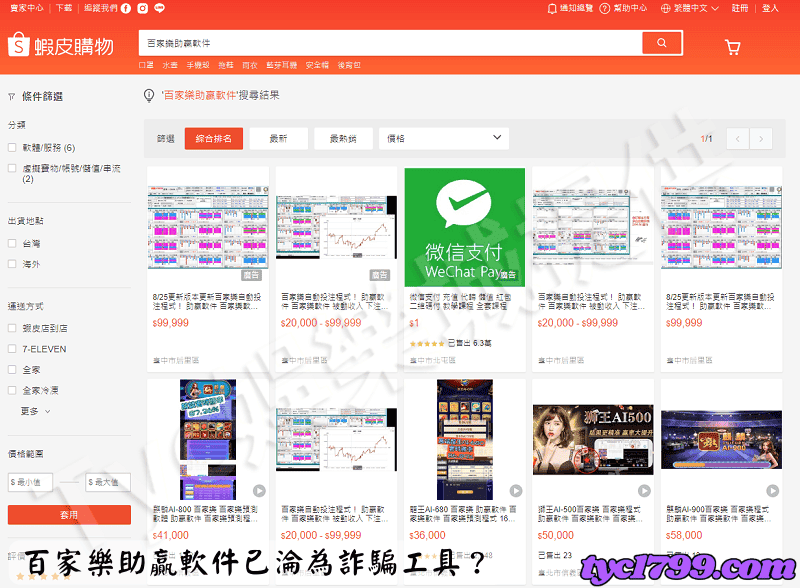
Task: Click the 下載 link
Action: click(64, 8)
